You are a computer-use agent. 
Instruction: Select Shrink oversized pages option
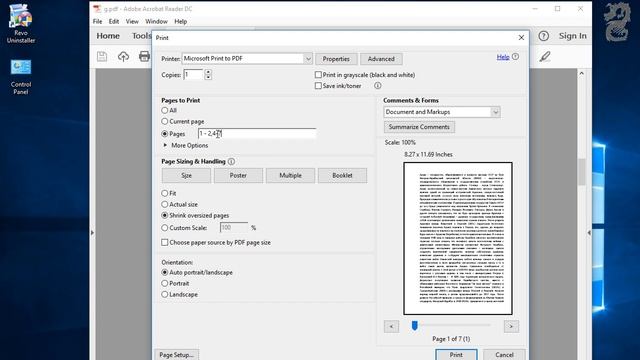pyautogui.click(x=164, y=215)
